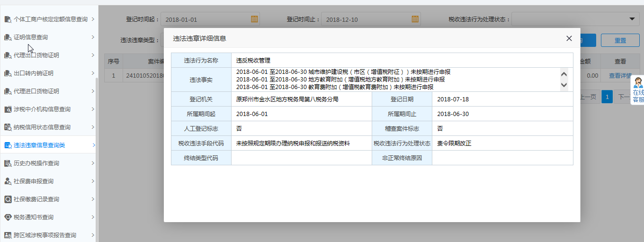Viewport: 644px width, 242px height.
Task: Click icon beside 社保费申报查询
Action: click(x=8, y=181)
